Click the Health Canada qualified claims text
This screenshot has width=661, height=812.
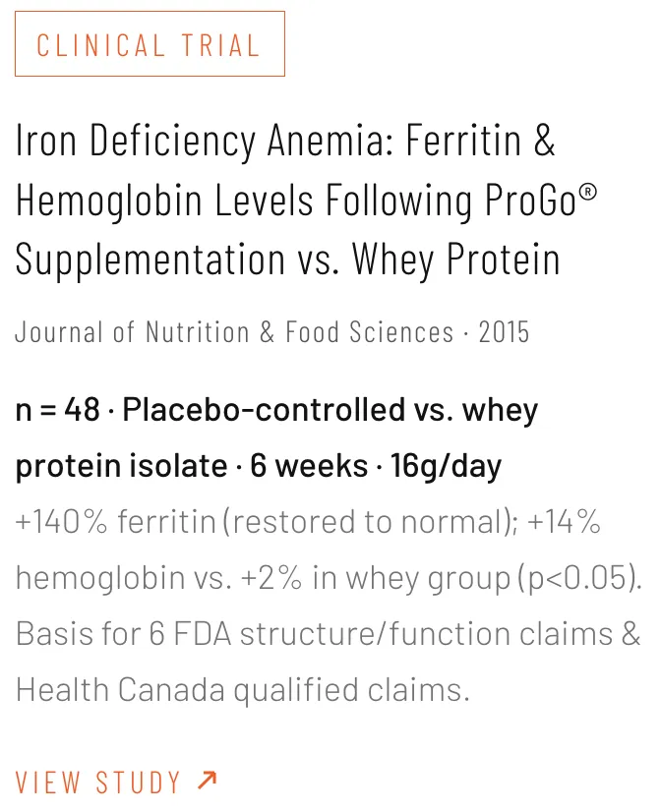(242, 691)
